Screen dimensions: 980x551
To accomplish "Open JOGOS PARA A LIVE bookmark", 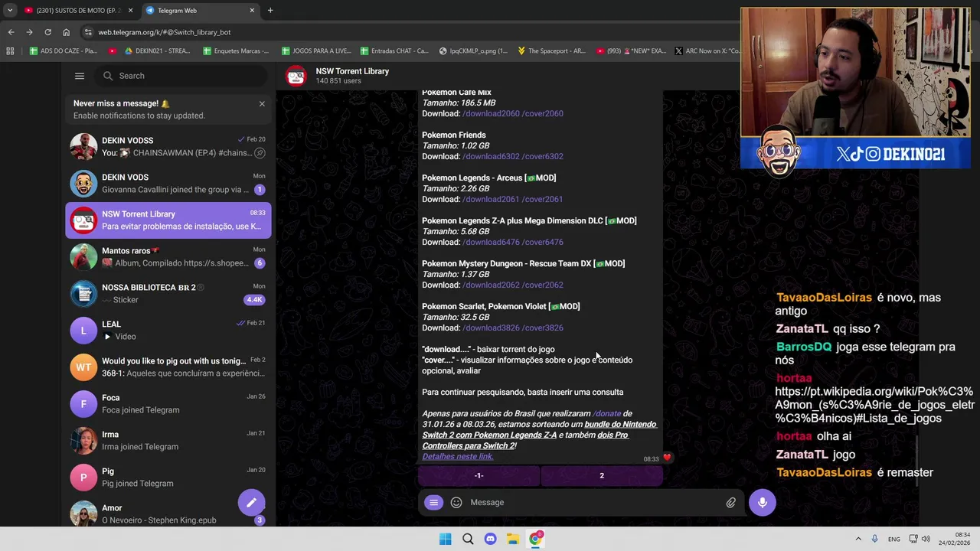I will (315, 51).
